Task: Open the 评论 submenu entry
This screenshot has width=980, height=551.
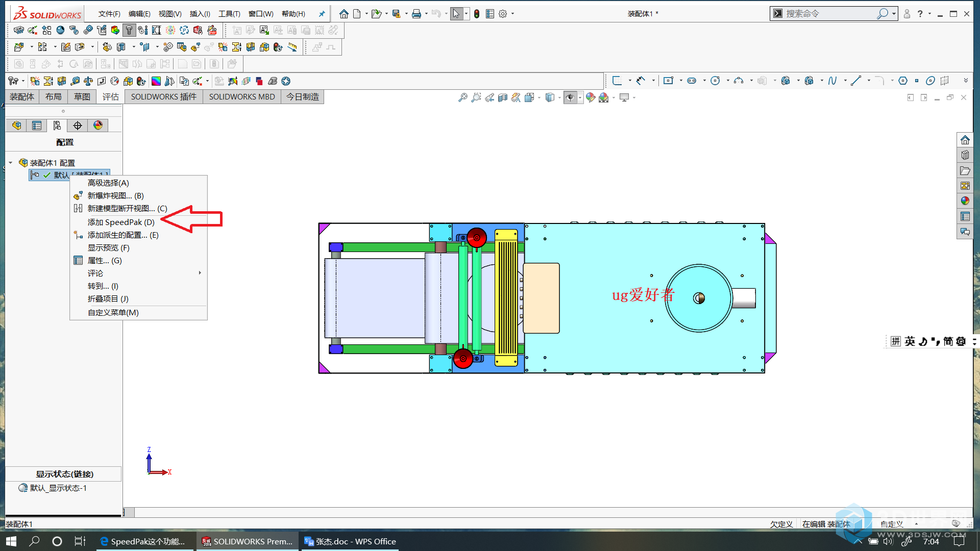Action: click(x=138, y=273)
